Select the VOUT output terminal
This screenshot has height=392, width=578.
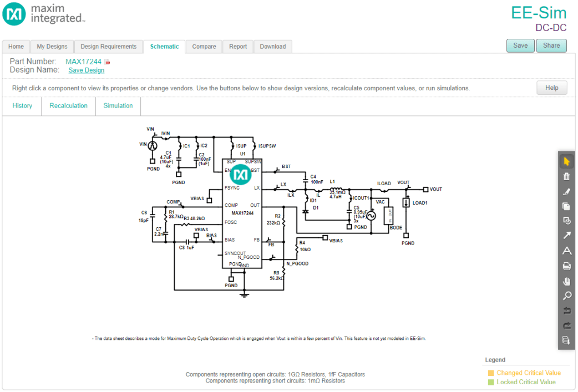[x=425, y=190]
